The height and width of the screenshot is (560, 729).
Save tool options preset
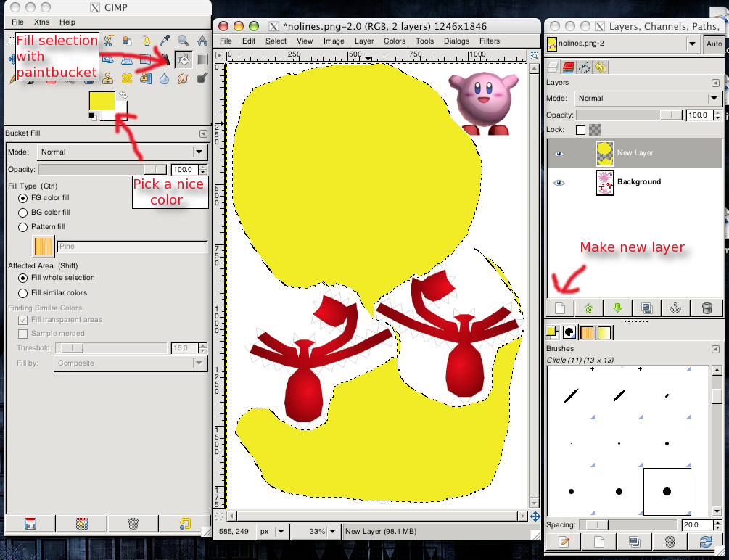(30, 523)
